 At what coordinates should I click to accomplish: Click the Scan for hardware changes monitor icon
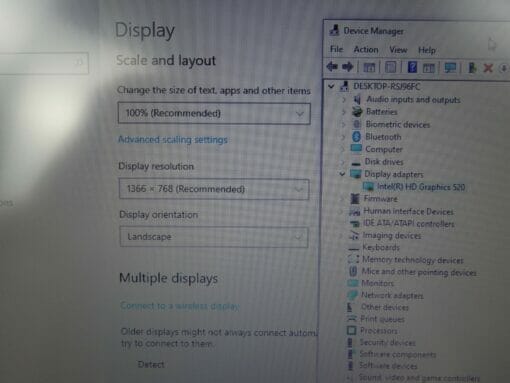coord(450,68)
